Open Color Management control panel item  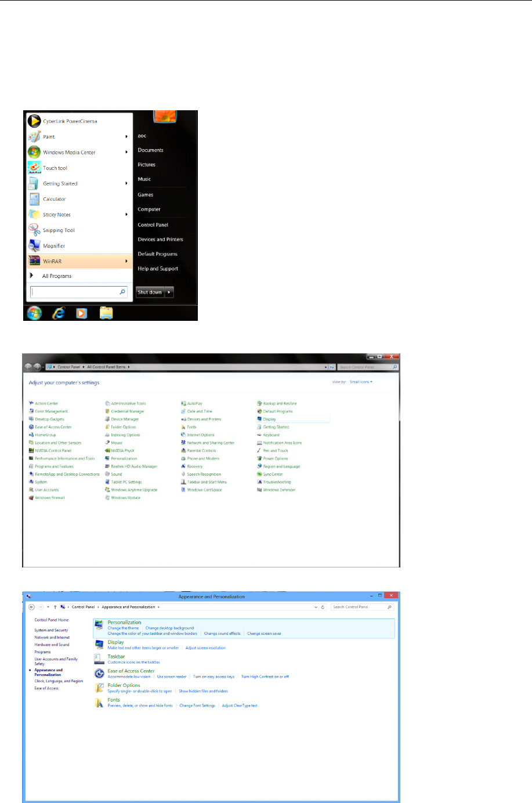(51, 411)
